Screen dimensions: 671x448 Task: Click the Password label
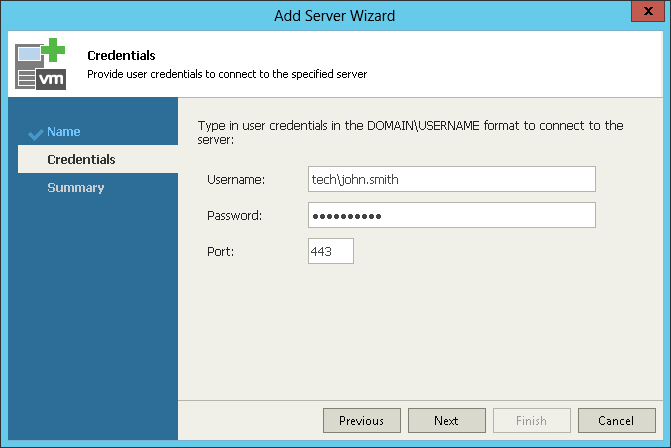coord(235,216)
